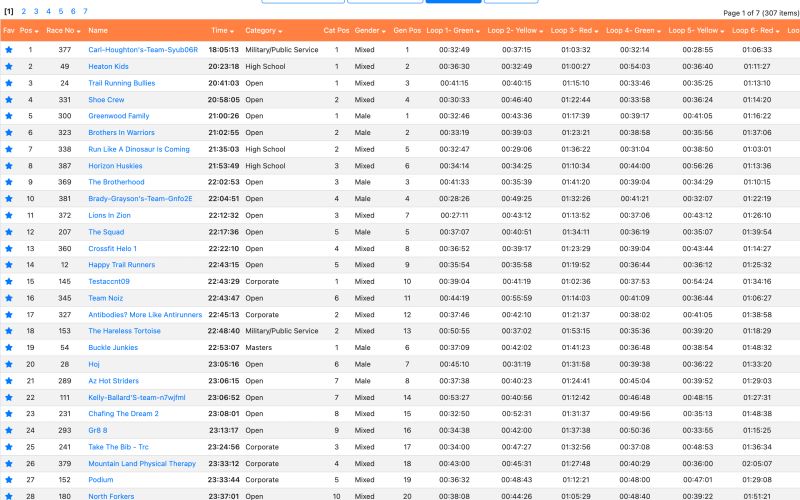Go to results page 7

pos(85,11)
